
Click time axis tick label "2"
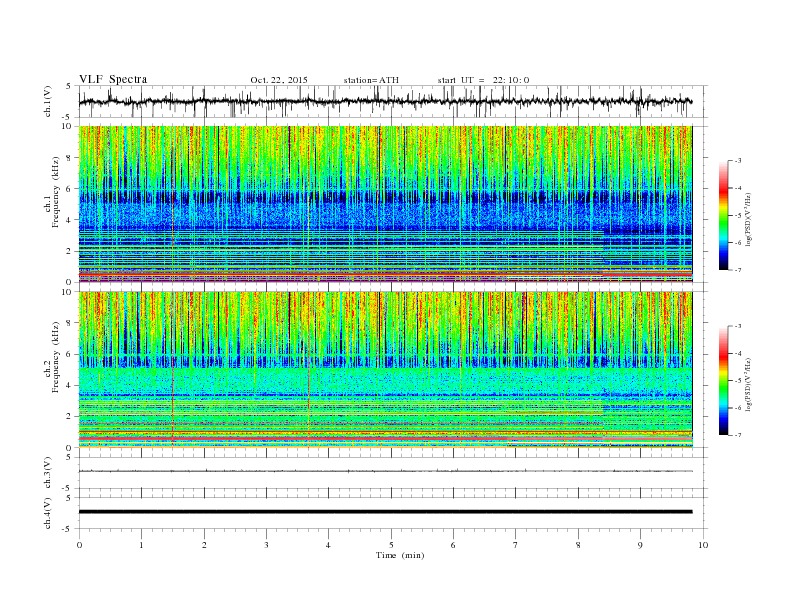(x=204, y=545)
